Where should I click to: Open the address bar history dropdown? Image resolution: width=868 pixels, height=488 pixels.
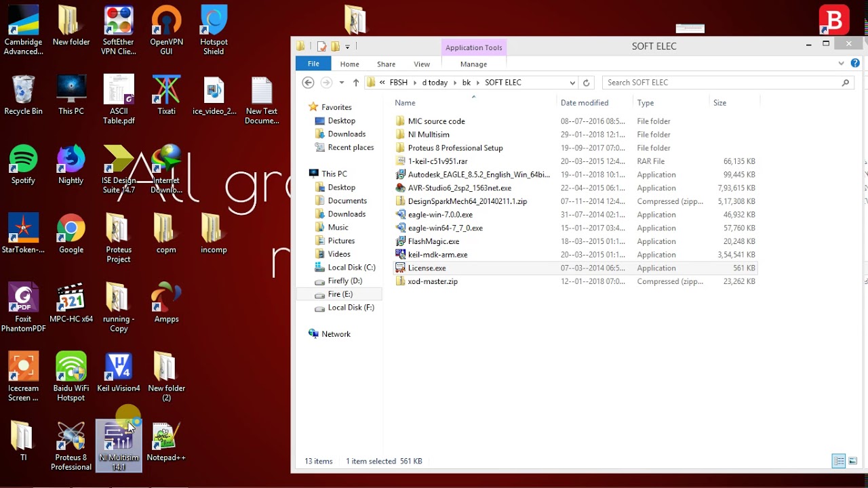572,83
